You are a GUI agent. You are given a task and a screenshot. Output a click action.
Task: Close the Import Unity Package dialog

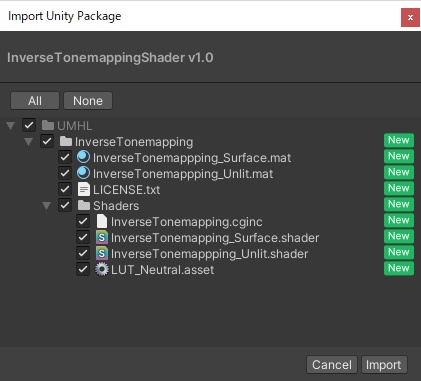(x=410, y=17)
